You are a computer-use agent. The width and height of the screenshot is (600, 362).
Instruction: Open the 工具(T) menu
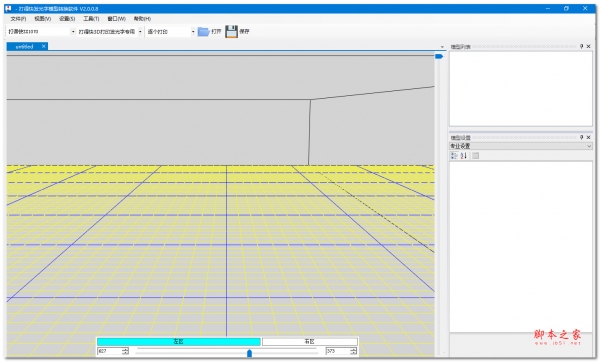(x=91, y=19)
